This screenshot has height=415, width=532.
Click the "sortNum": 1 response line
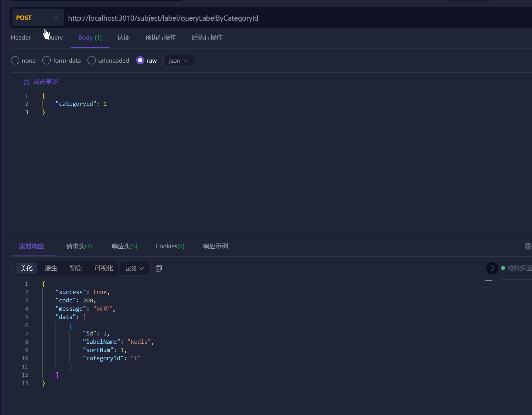pyautogui.click(x=105, y=350)
